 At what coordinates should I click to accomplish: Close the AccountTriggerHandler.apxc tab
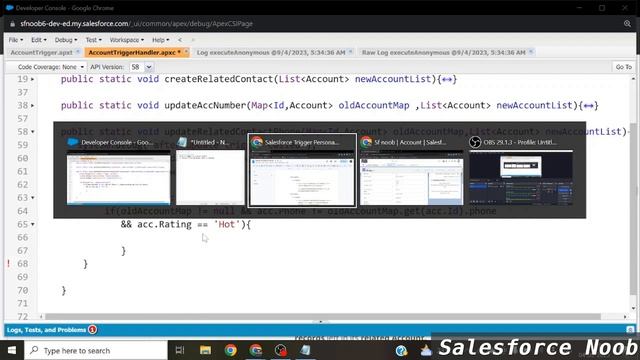pyautogui.click(x=186, y=52)
